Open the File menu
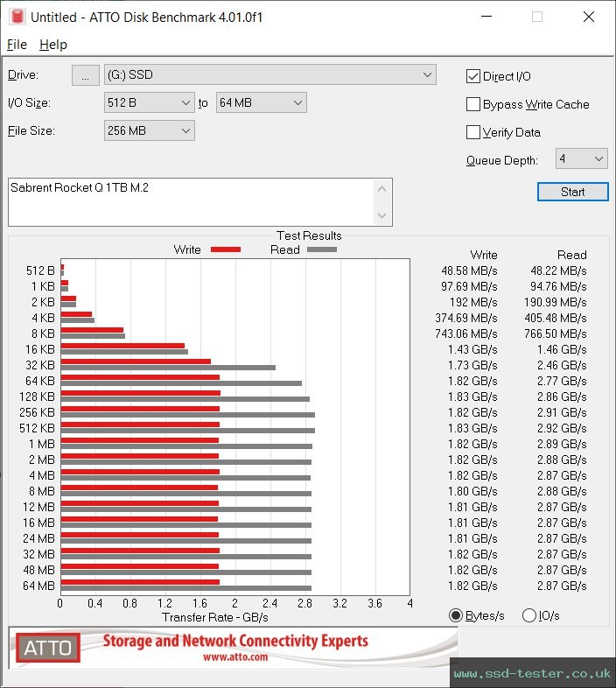The height and width of the screenshot is (688, 616). (x=17, y=45)
